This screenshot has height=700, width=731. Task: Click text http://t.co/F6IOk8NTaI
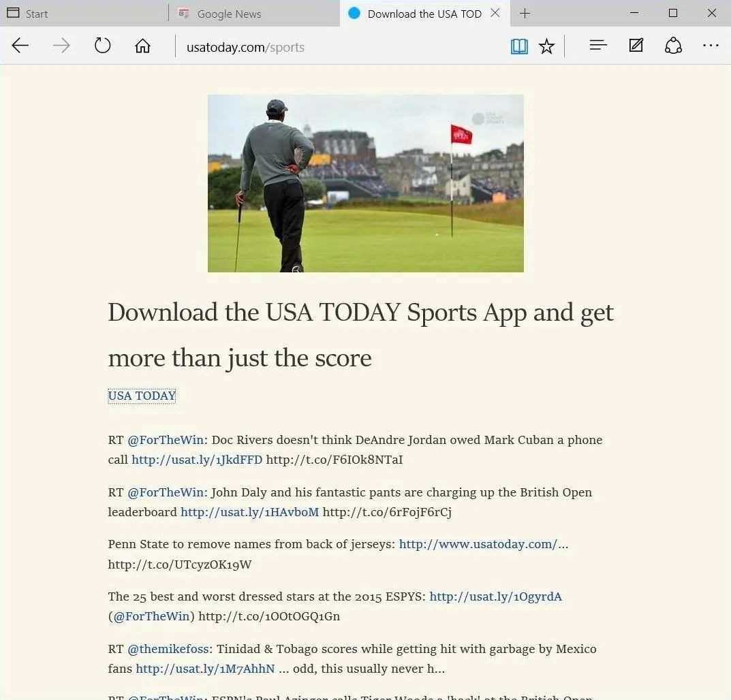(335, 460)
